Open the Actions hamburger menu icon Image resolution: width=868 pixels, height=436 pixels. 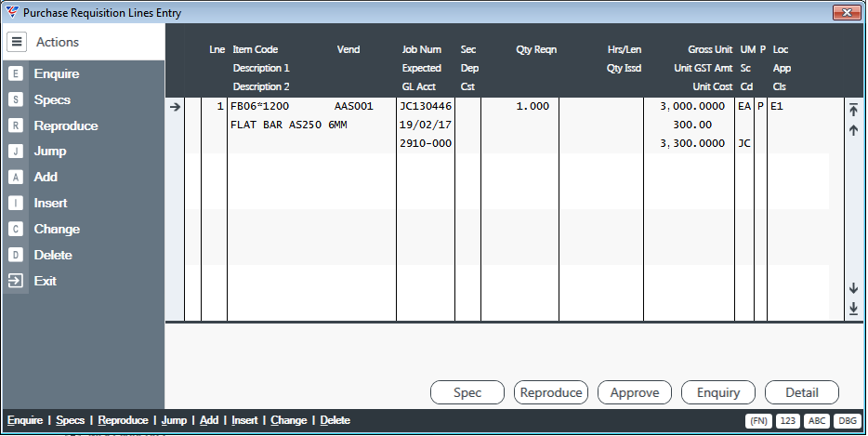[17, 42]
